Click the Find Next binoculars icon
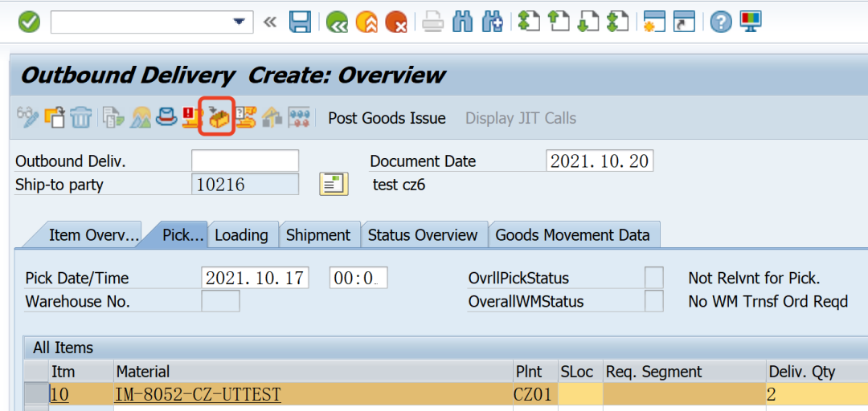Screen dimensions: 868x411 (492, 22)
